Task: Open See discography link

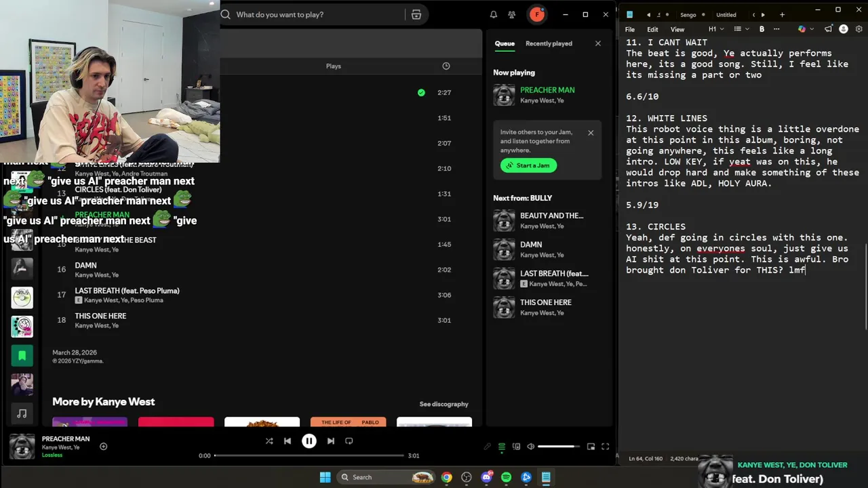Action: [x=443, y=404]
